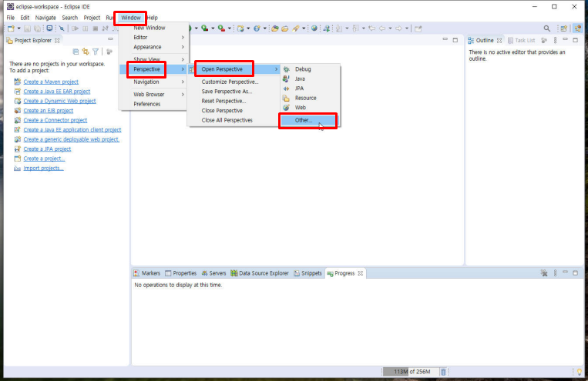Open the Run Last Tool dropdown arrow

pos(230,28)
